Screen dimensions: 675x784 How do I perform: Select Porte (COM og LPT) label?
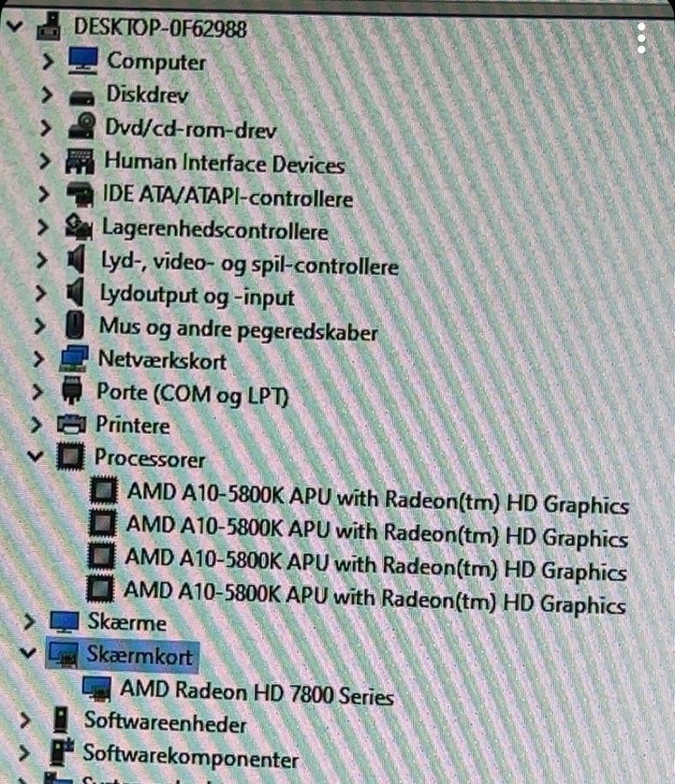click(193, 394)
